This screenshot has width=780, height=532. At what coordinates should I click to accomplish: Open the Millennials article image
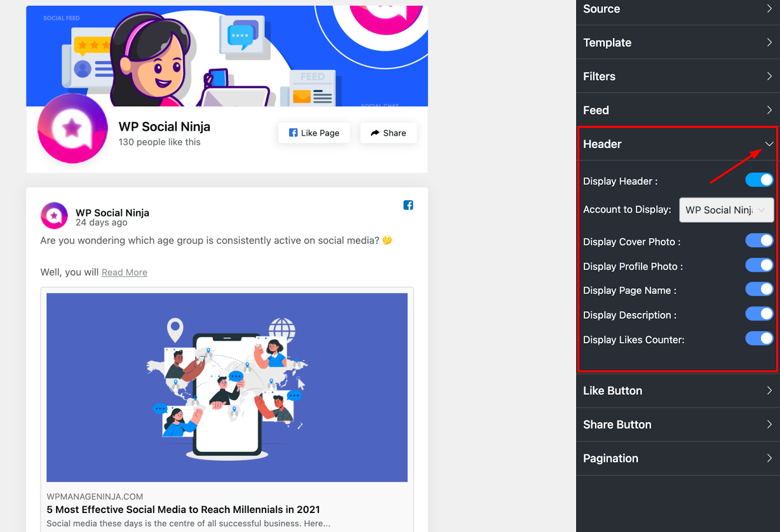227,387
